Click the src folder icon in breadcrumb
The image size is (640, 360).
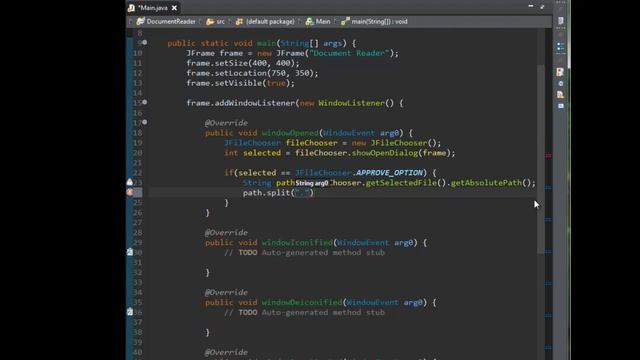pyautogui.click(x=210, y=22)
